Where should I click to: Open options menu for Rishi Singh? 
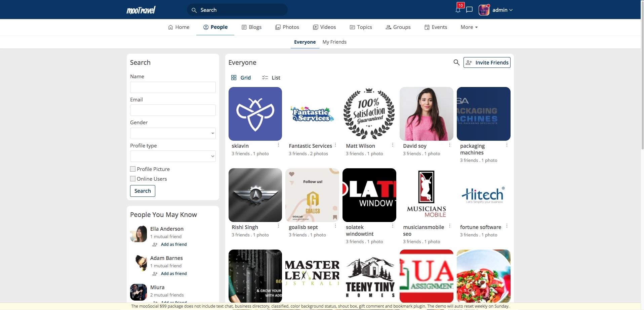tap(278, 226)
